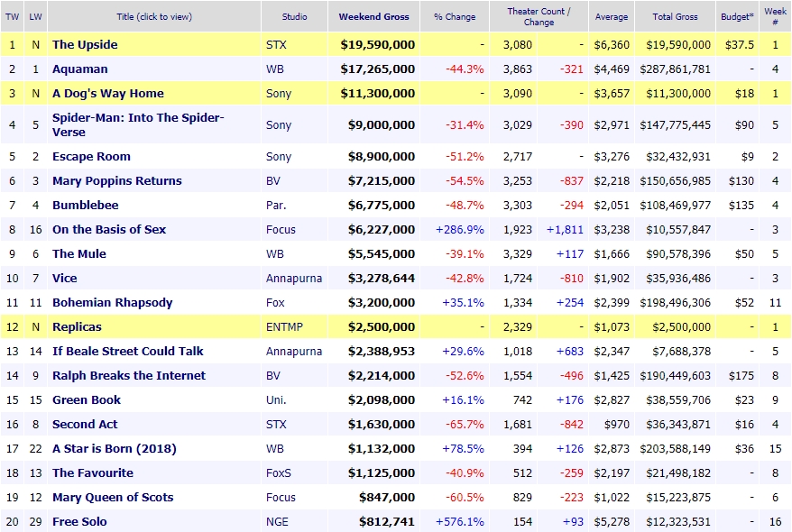Select total gross $203,588,149
Image resolution: width=792 pixels, height=532 pixels.
[676, 448]
